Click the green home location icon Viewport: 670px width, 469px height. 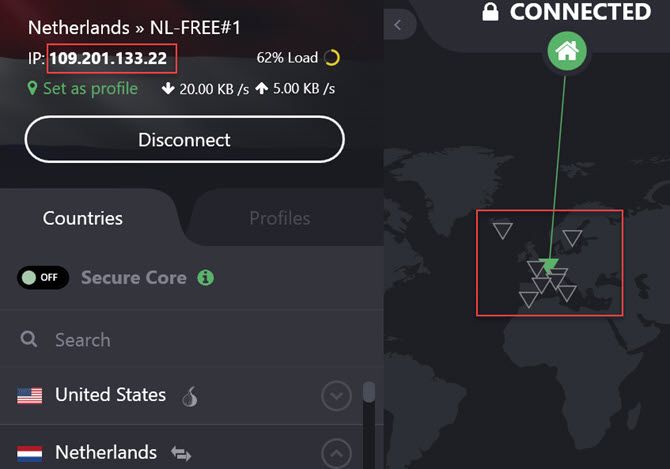567,51
